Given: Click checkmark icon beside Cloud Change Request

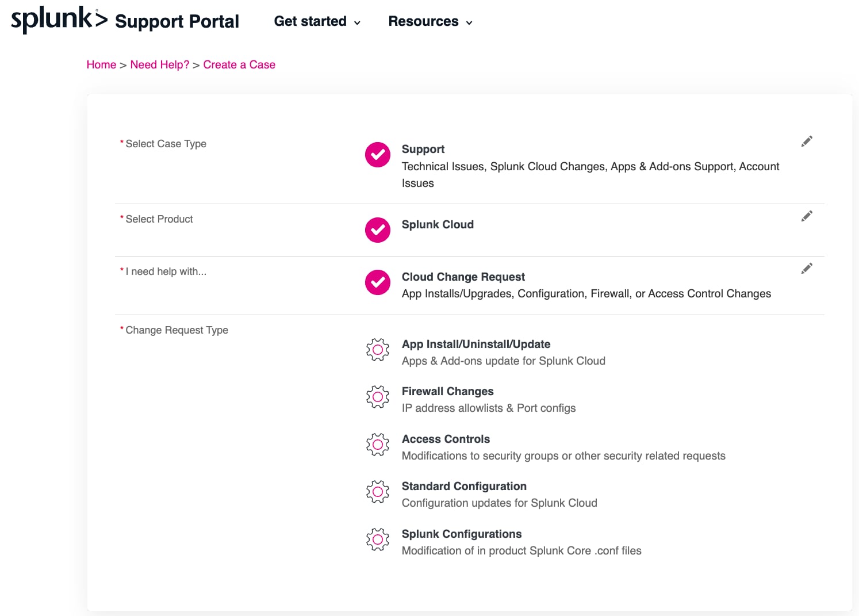Looking at the screenshot, I should (x=378, y=282).
